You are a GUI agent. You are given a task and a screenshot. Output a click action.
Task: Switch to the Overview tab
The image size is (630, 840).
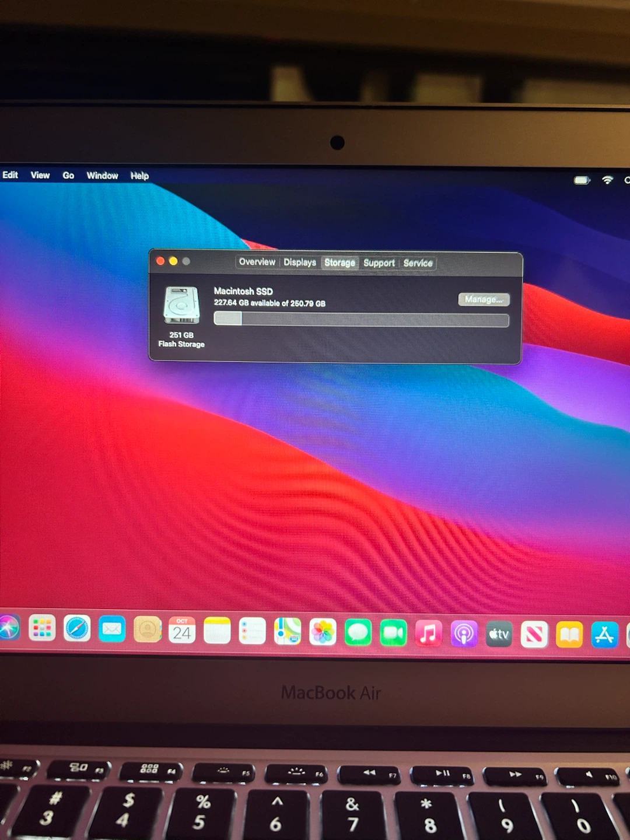coord(257,262)
